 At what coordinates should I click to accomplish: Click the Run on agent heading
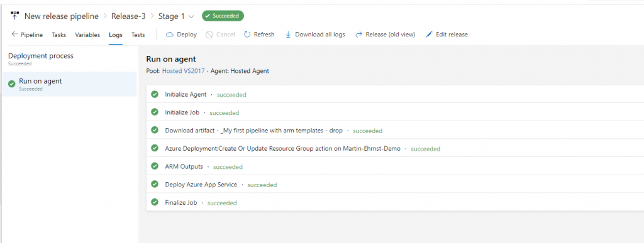[x=171, y=59]
